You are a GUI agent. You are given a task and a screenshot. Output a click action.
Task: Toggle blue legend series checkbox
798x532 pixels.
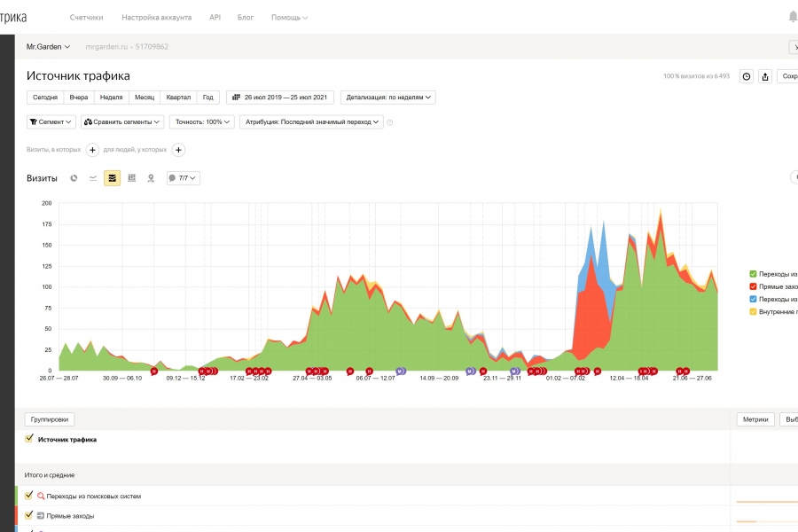pyautogui.click(x=753, y=300)
